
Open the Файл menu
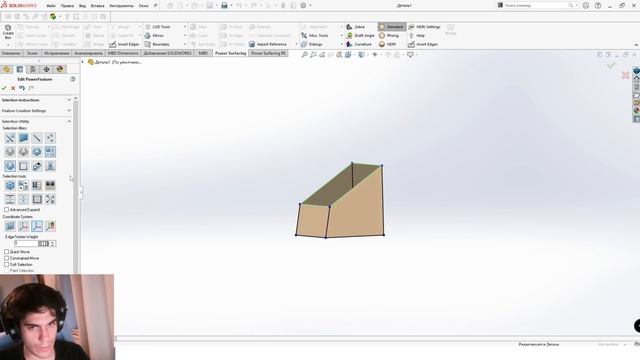pyautogui.click(x=51, y=6)
